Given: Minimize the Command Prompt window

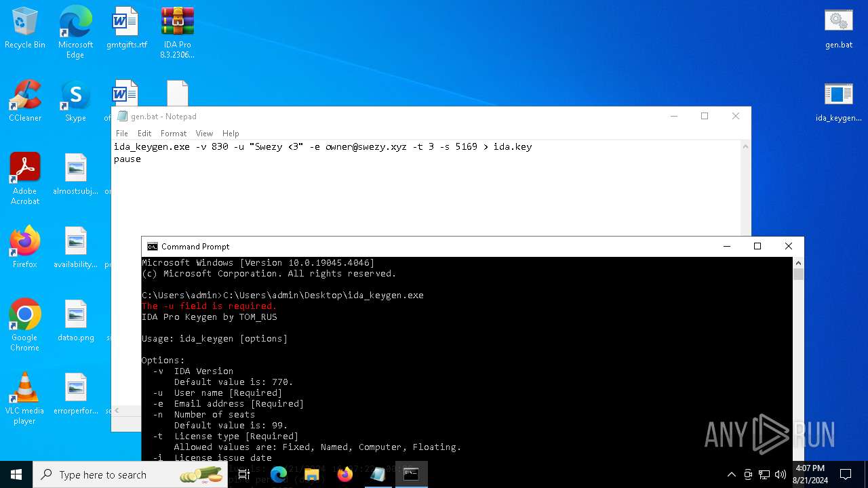Looking at the screenshot, I should click(727, 246).
